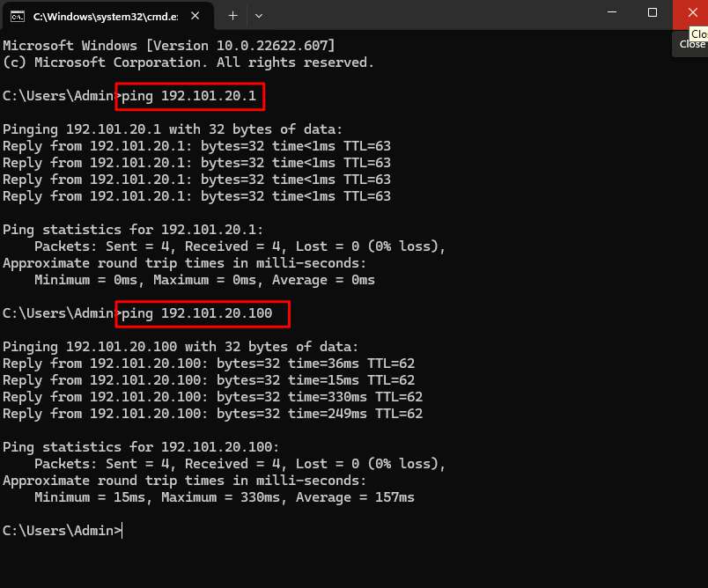Click the Microsoft Windows version line
Screen dimensions: 708x588
(x=169, y=46)
